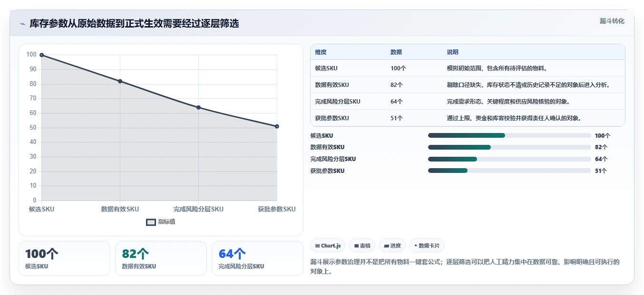Click the 51个 value beside the progress bar
This screenshot has width=644, height=295.
point(601,171)
